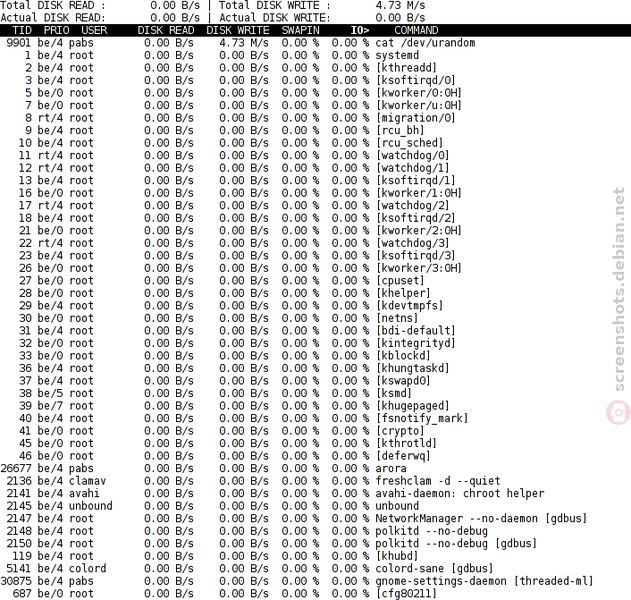Click the PRIO column header

click(56, 31)
